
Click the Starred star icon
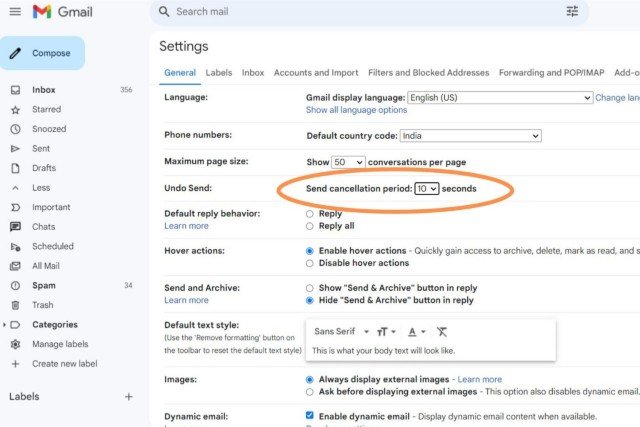point(15,109)
